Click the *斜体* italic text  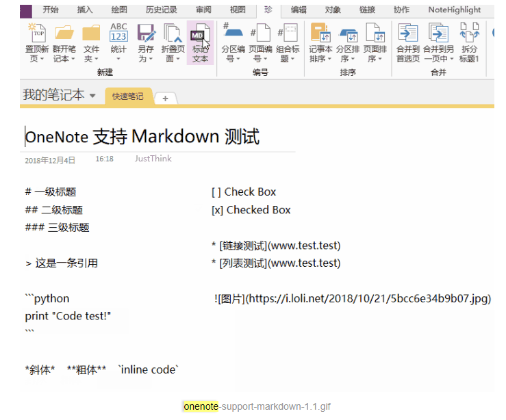40,369
